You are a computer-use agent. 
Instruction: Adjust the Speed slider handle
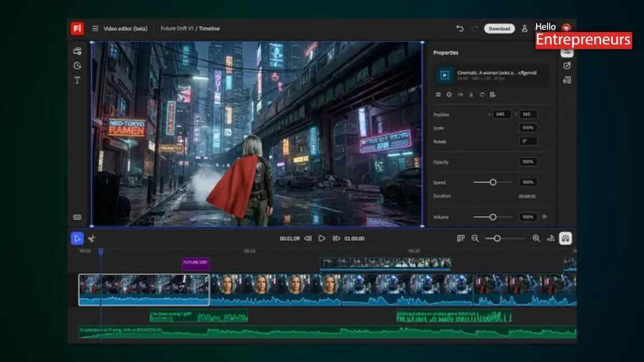(x=493, y=182)
